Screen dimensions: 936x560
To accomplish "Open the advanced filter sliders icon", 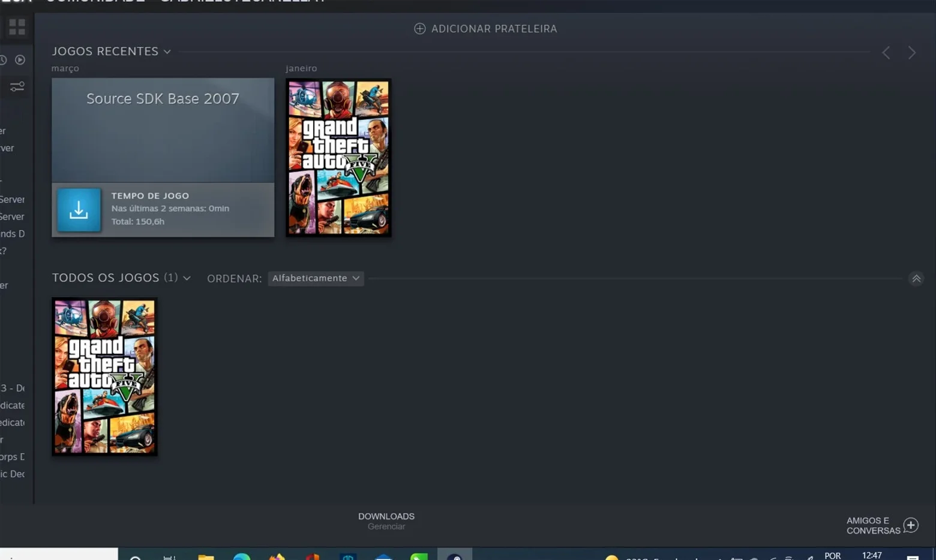I will tap(17, 87).
